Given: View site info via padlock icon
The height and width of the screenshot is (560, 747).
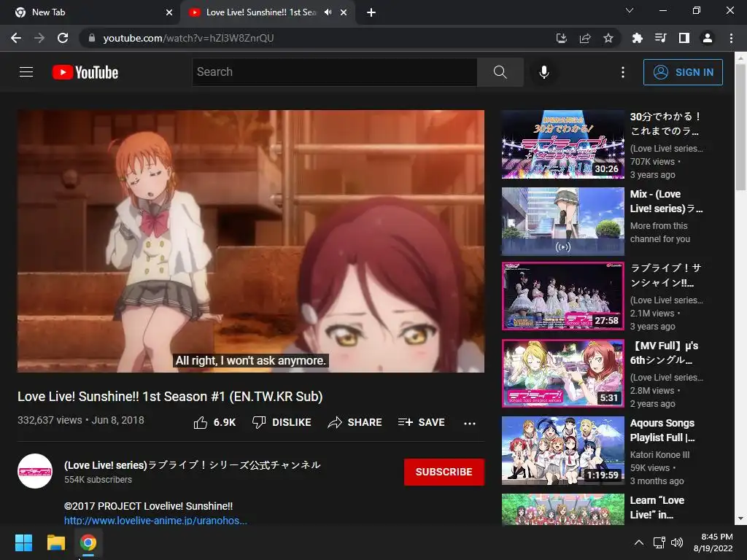Looking at the screenshot, I should [x=92, y=38].
